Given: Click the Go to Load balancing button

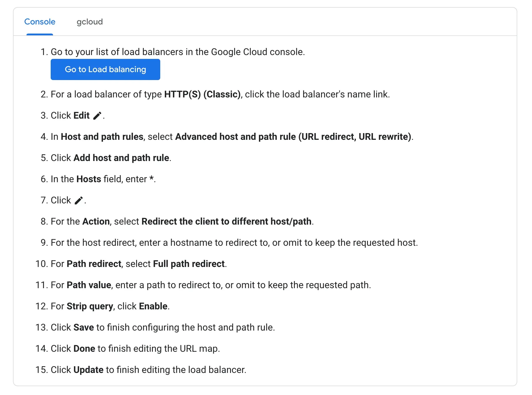Looking at the screenshot, I should 105,69.
